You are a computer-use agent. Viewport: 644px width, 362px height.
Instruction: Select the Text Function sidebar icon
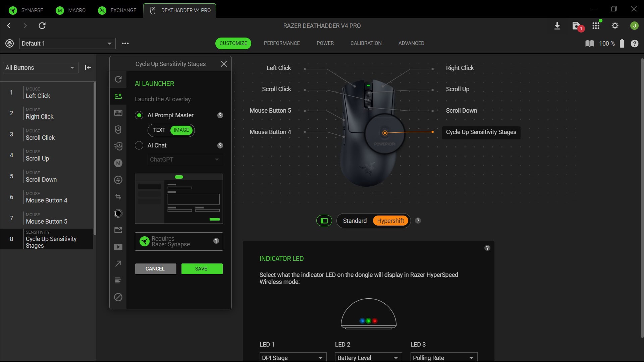point(118,281)
